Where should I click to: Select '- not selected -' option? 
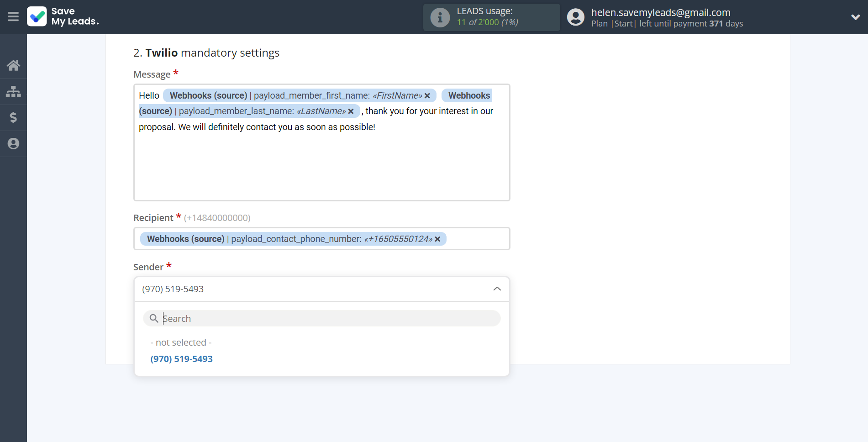point(181,342)
